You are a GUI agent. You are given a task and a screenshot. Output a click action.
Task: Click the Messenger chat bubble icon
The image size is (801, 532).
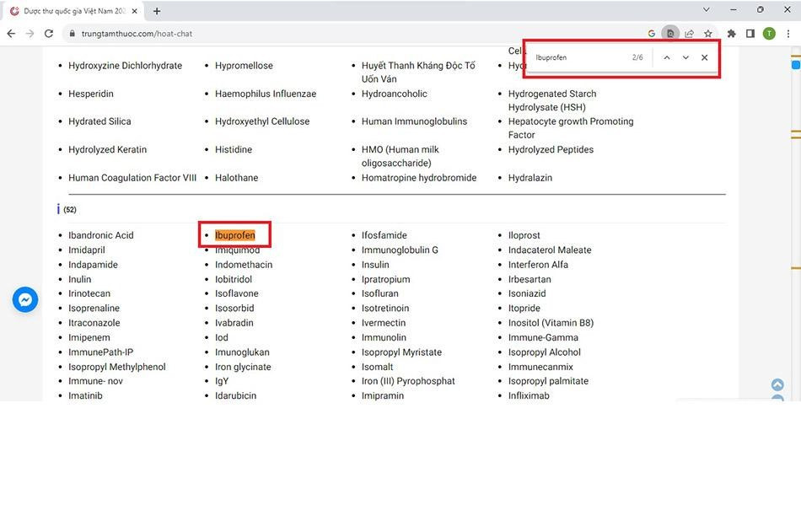point(25,299)
